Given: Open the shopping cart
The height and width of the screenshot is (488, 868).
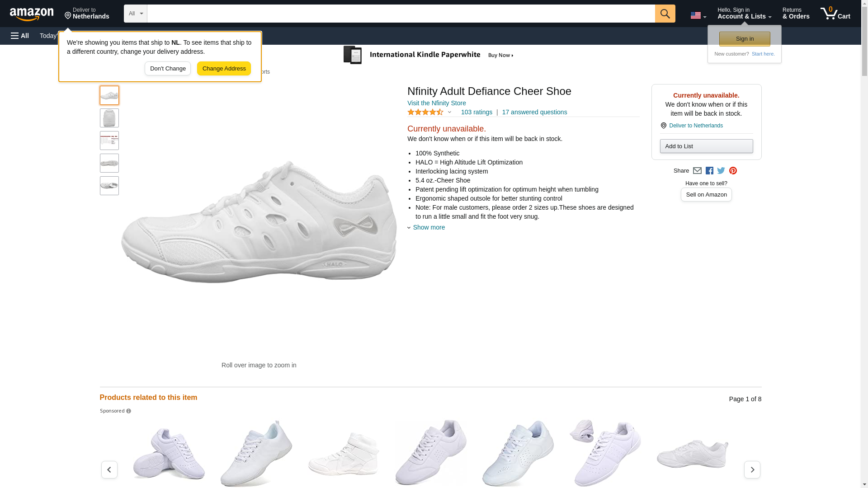Looking at the screenshot, I should 835,14.
